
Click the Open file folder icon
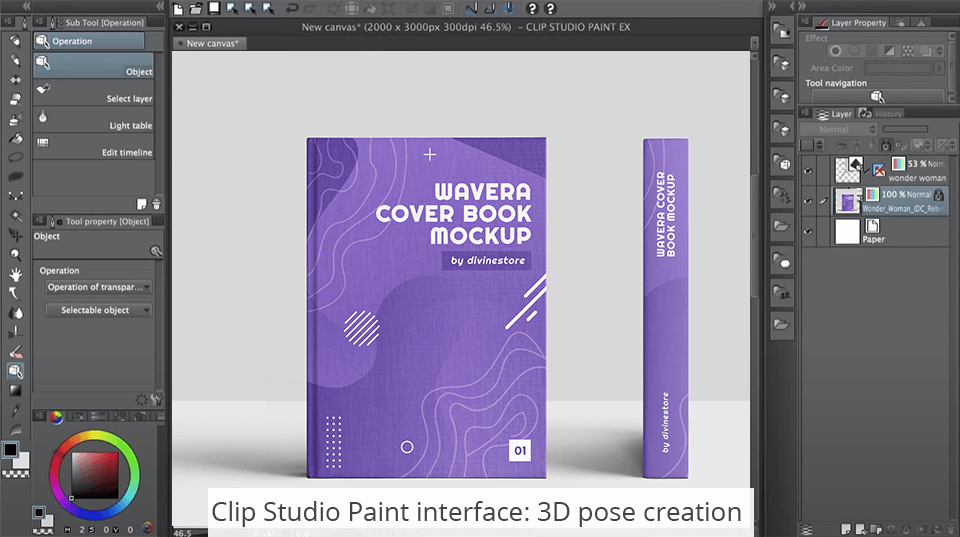click(x=196, y=9)
